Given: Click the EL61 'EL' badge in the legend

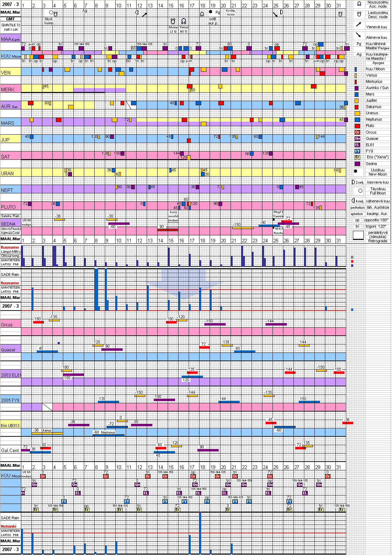Looking at the screenshot, I should 357,145.
